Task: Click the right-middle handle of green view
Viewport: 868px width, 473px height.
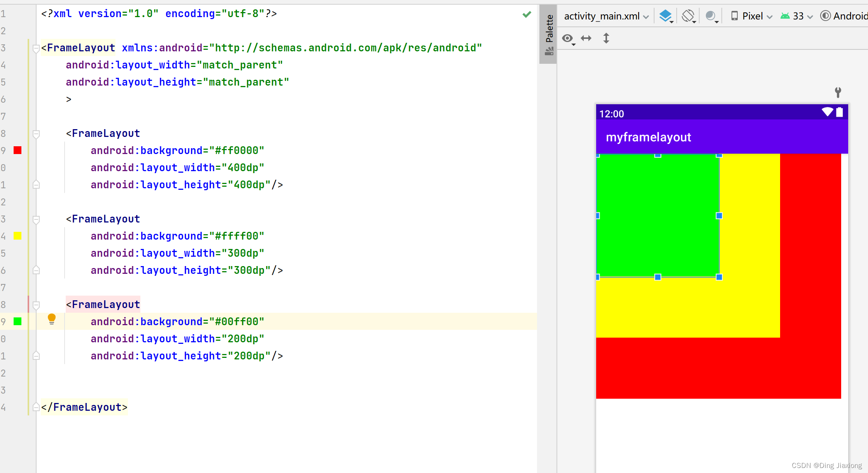Action: [x=719, y=215]
